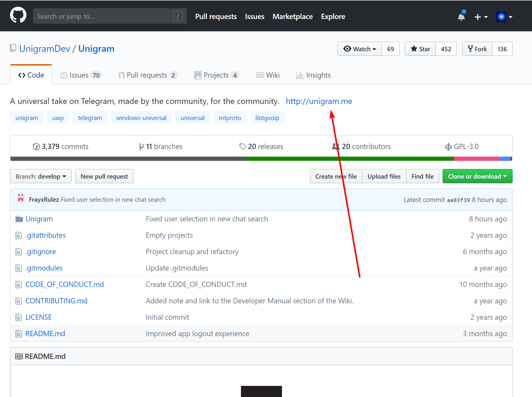The image size is (532, 397).
Task: Open Explore in top navigation
Action: pos(333,16)
